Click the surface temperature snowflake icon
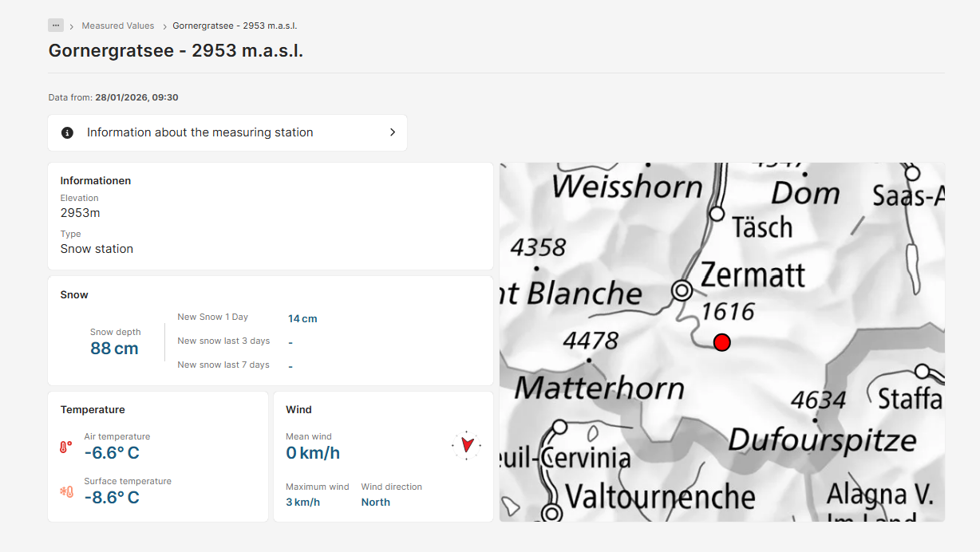Viewport: 980px width, 552px height. click(x=66, y=492)
